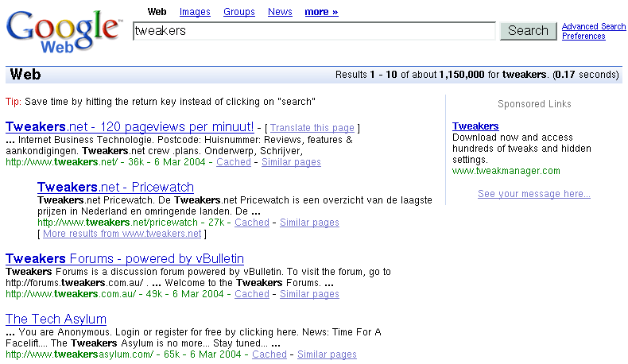Click the Google Web logo
The width and height of the screenshot is (628, 364).
(x=64, y=31)
